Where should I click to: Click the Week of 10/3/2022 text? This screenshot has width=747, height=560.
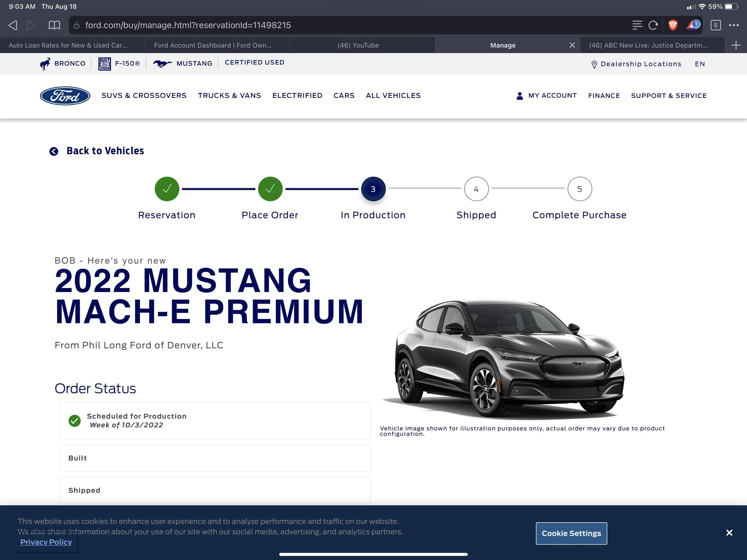point(126,425)
